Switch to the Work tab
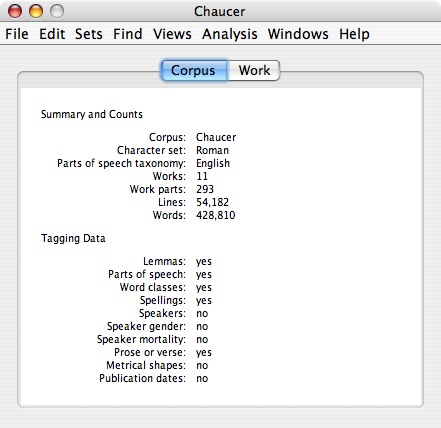441x428 pixels. (x=254, y=70)
